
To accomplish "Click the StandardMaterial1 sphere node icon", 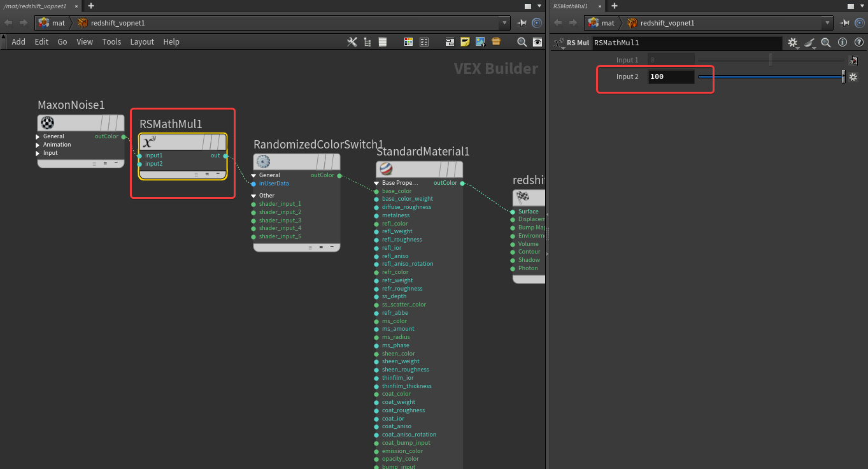I will tap(386, 169).
